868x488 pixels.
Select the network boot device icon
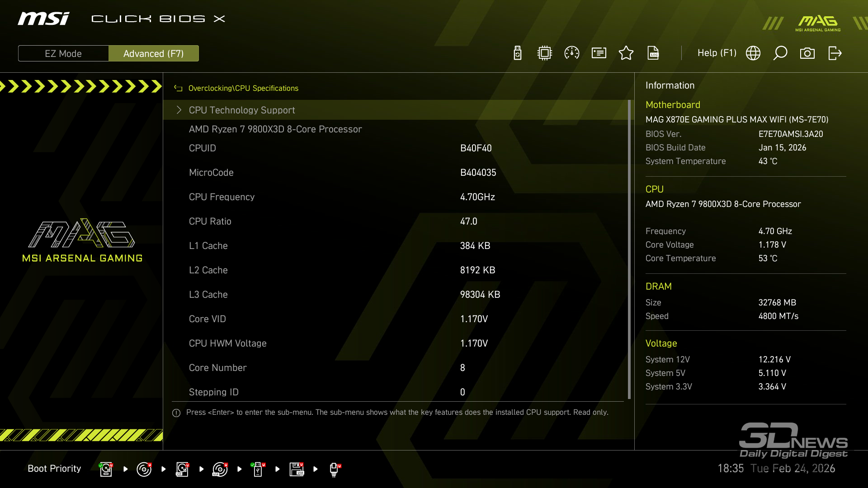pos(334,469)
